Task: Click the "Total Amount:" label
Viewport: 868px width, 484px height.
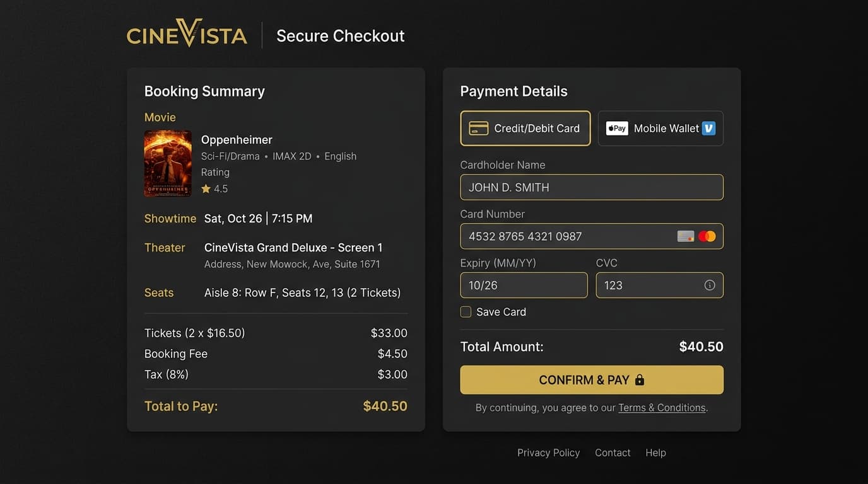Action: click(x=501, y=347)
